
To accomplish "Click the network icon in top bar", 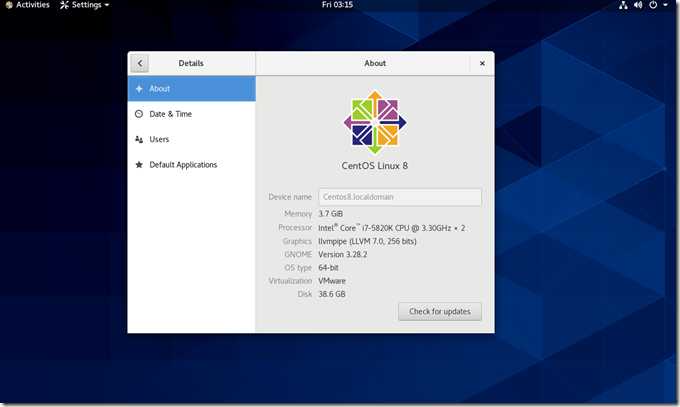I will pyautogui.click(x=623, y=5).
